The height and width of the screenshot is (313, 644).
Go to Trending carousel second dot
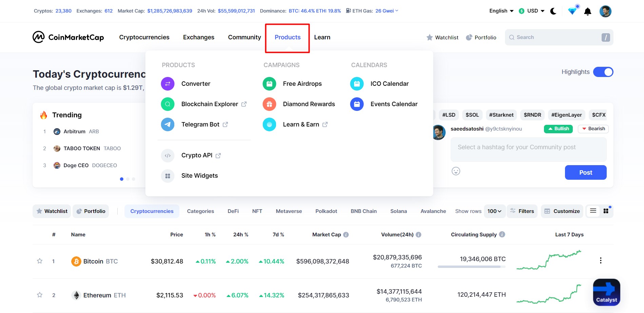coord(128,179)
